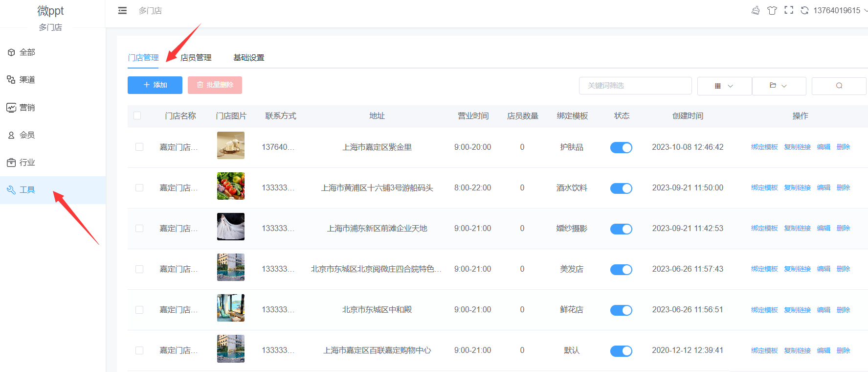Click the 添加 button
The width and height of the screenshot is (868, 372).
pos(155,85)
